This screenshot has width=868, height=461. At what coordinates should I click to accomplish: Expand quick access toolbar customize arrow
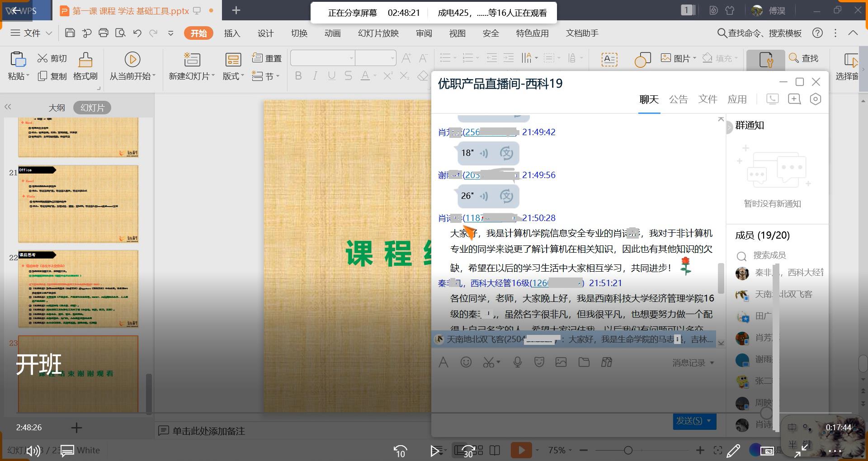tap(170, 33)
